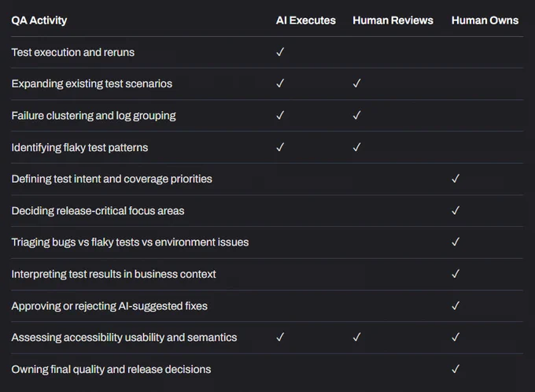
Task: Click Human Owns checkmark for Owning final quality decisions
Action: pyautogui.click(x=456, y=369)
